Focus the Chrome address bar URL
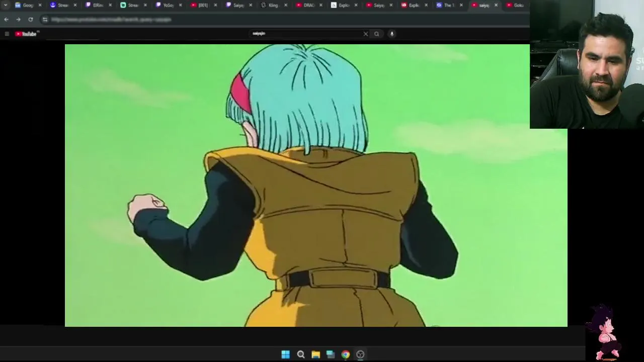 click(x=111, y=20)
